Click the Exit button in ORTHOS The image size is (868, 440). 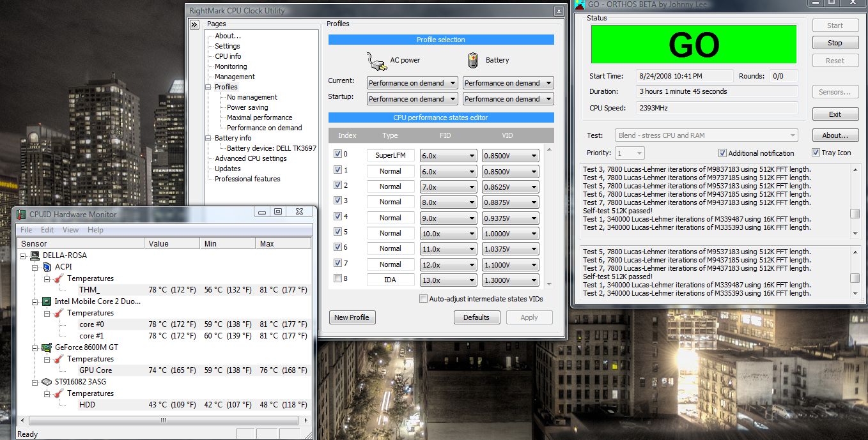click(835, 114)
